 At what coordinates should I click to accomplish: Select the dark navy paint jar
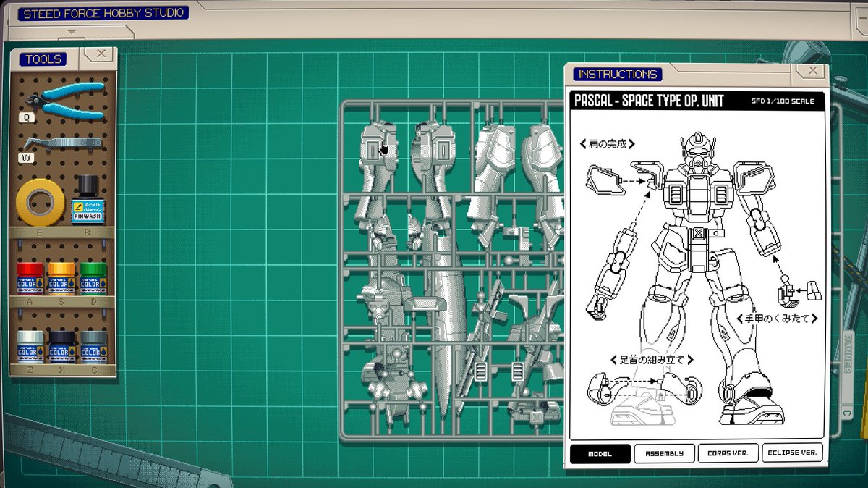coord(61,347)
